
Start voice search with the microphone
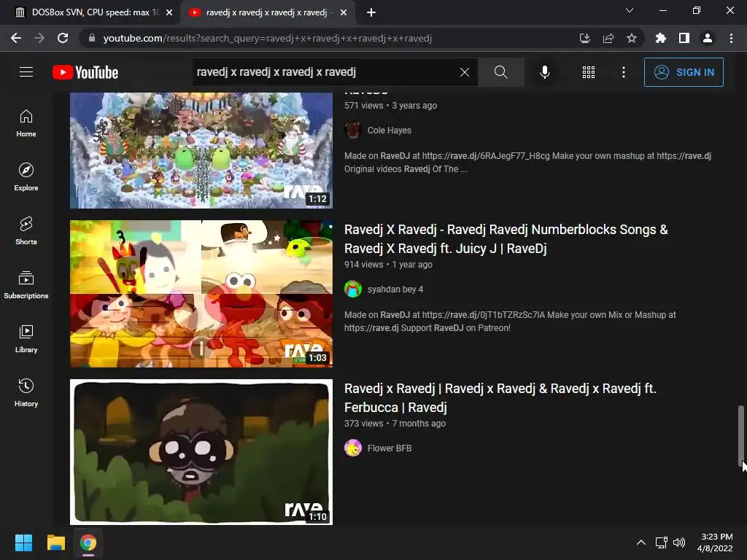pos(544,72)
